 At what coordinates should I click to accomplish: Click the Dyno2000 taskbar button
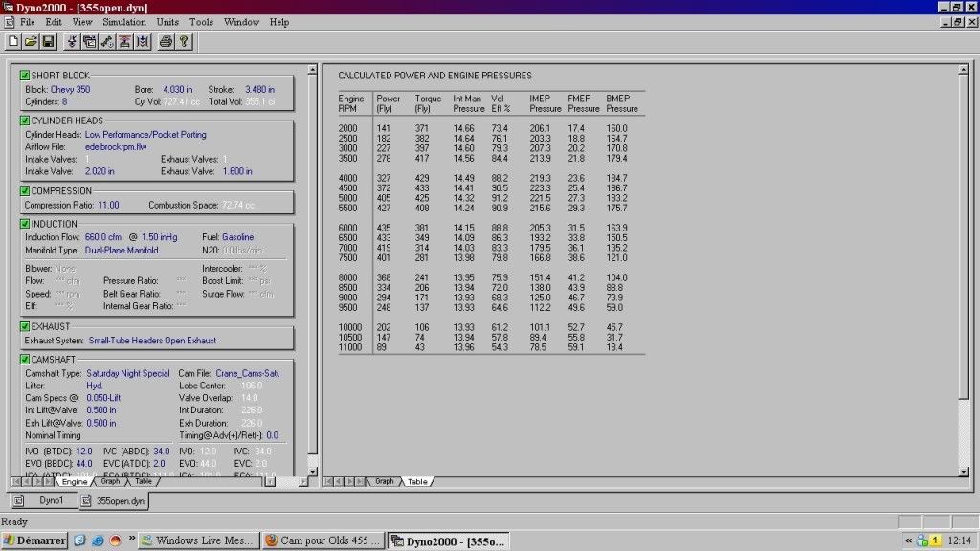coord(449,541)
